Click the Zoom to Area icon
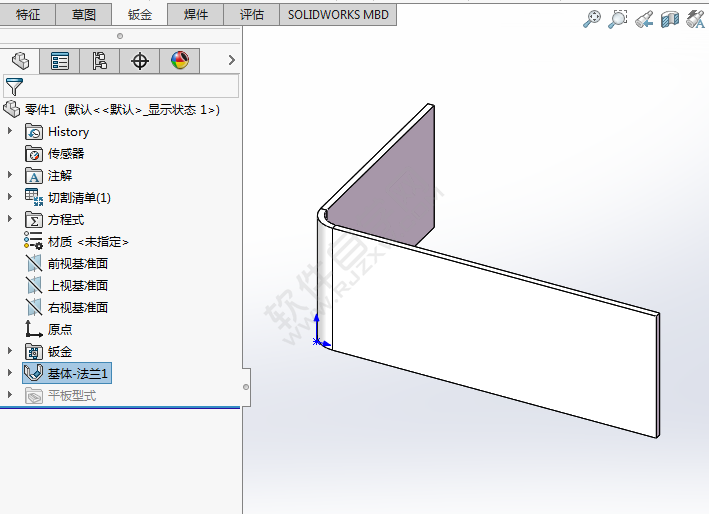 (x=618, y=19)
